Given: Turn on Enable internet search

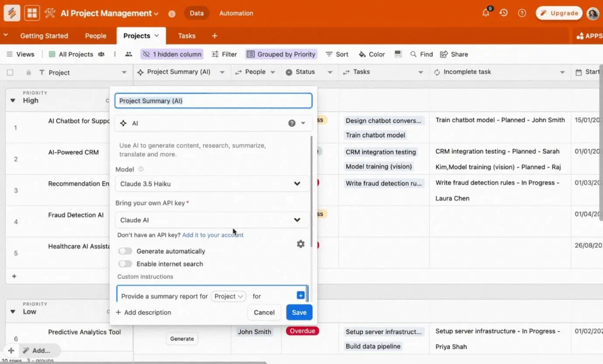Looking at the screenshot, I should (x=125, y=263).
